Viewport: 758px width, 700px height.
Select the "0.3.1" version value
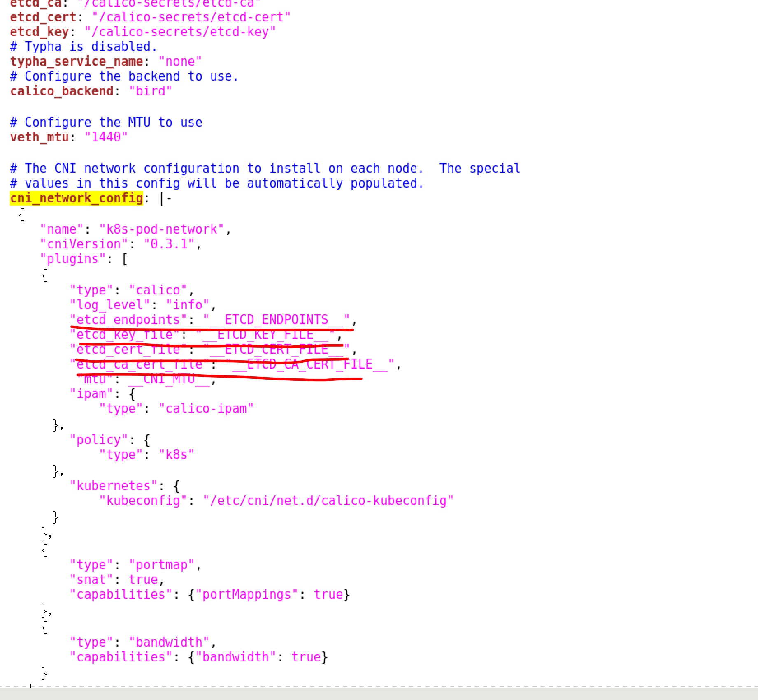169,244
